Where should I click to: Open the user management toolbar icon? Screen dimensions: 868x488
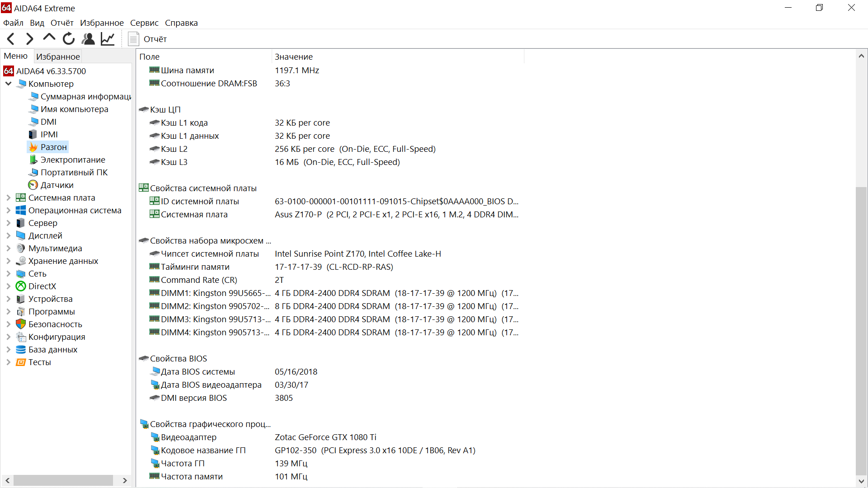pyautogui.click(x=88, y=39)
